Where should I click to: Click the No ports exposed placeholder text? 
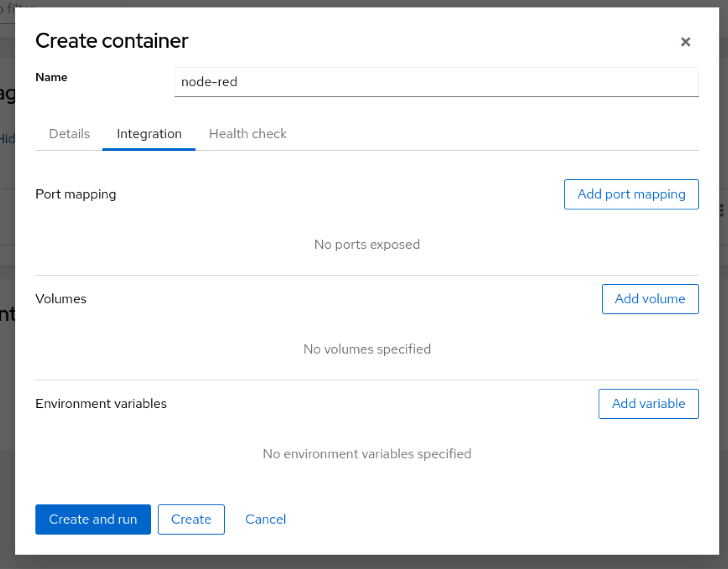367,245
